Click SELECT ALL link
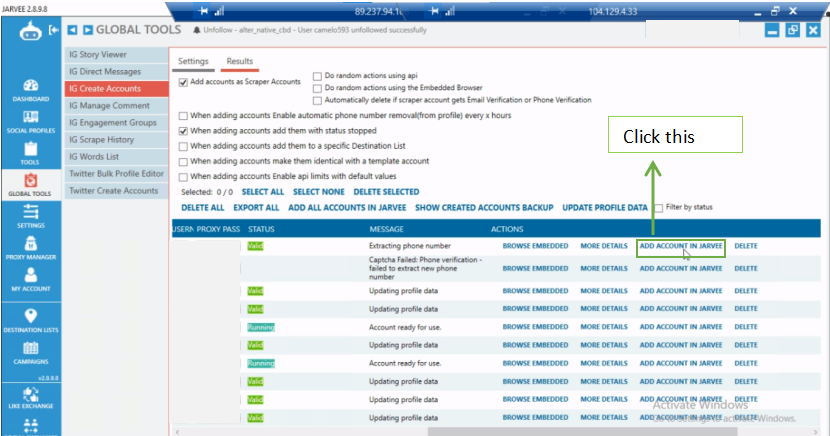Screen dimensions: 830x436 pyautogui.click(x=263, y=192)
